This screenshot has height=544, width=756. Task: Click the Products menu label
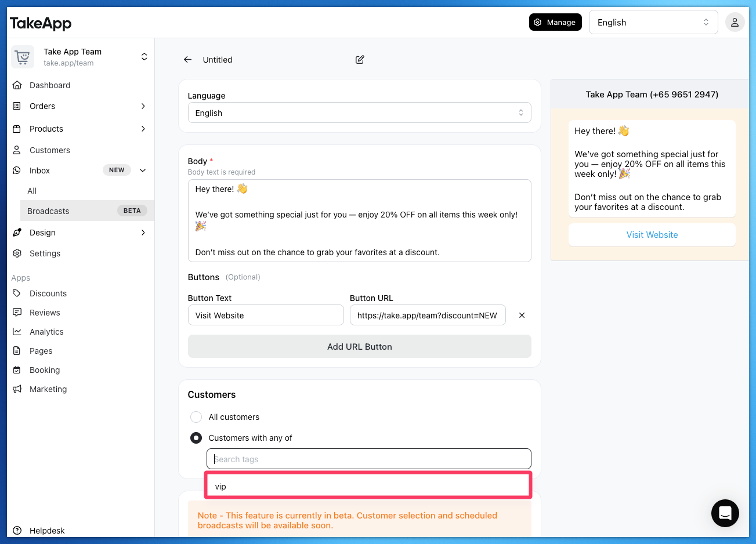(46, 129)
